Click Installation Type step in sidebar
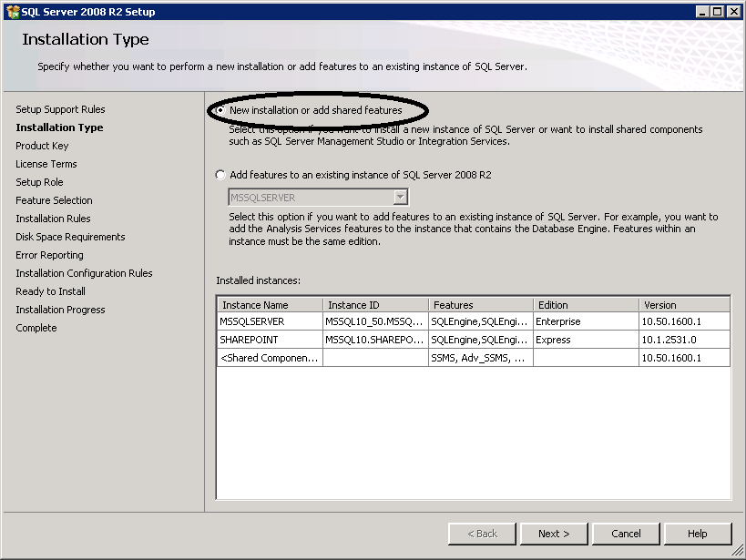746x560 pixels. point(59,127)
